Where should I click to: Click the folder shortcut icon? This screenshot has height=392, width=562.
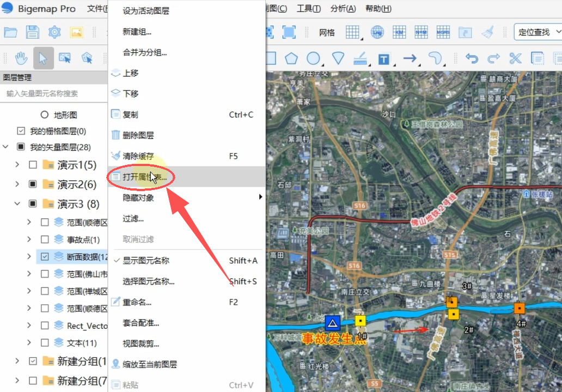tap(465, 33)
